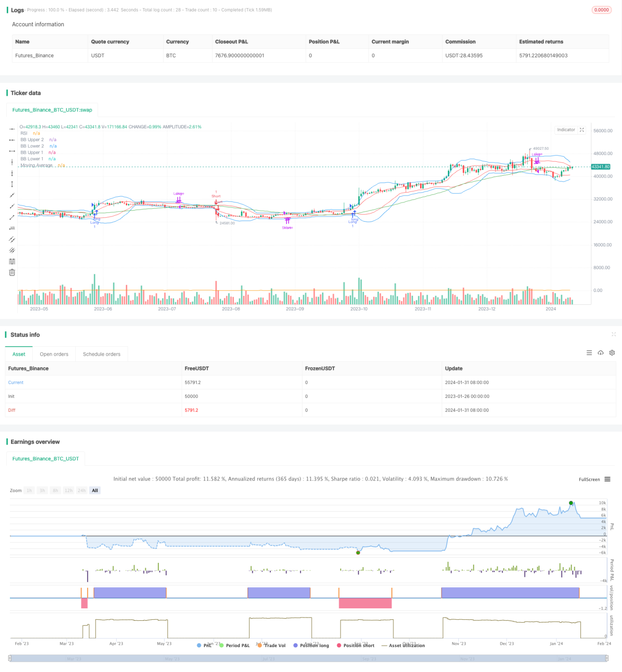Select the All zoom range button
Viewport: 622px width, 672px height.
[x=95, y=490]
